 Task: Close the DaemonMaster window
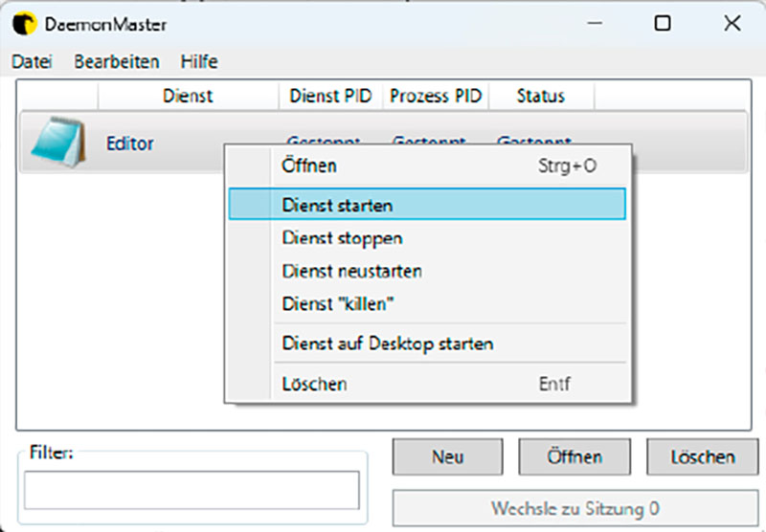coord(732,23)
